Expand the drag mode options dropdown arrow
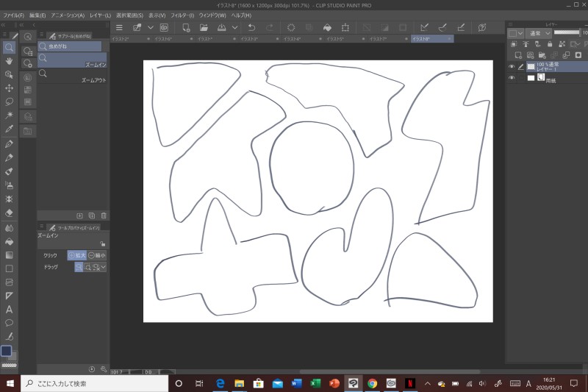The image size is (588, 392). click(x=104, y=267)
